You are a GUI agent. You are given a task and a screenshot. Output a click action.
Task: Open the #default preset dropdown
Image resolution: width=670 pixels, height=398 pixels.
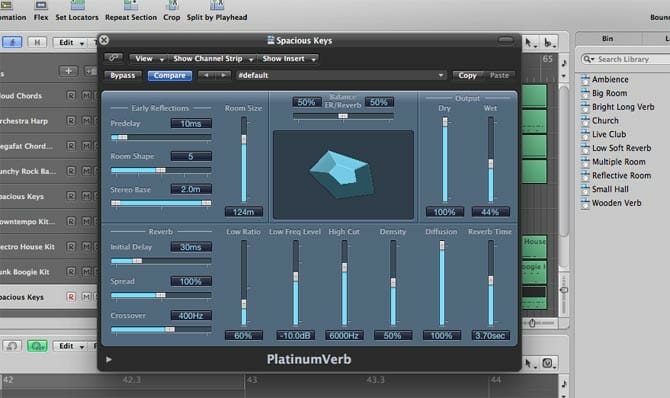coord(341,75)
